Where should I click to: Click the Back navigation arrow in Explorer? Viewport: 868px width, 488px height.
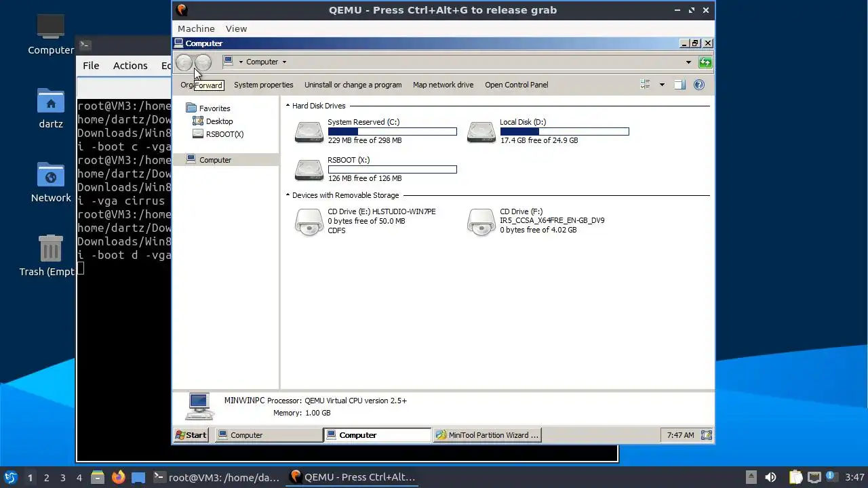point(184,62)
